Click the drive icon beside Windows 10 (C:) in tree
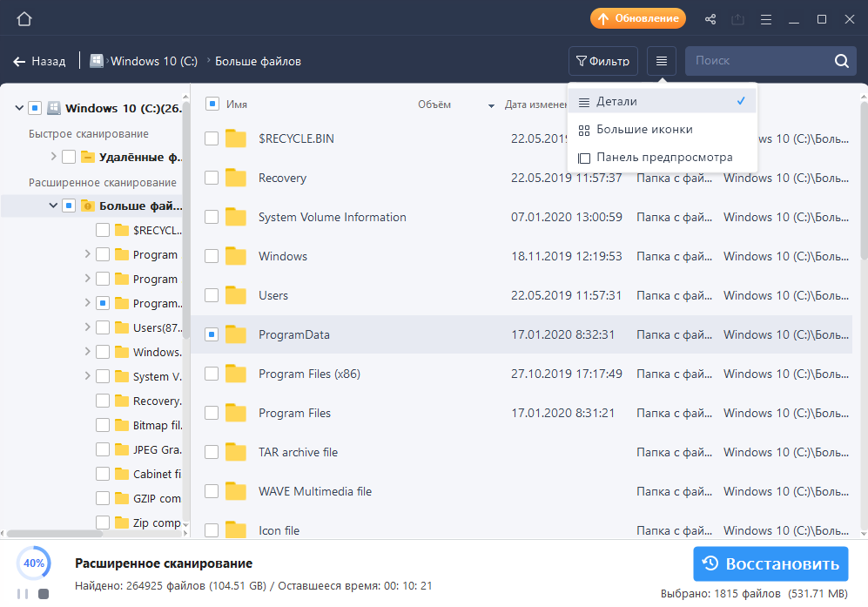The height and width of the screenshot is (607, 868). point(54,108)
